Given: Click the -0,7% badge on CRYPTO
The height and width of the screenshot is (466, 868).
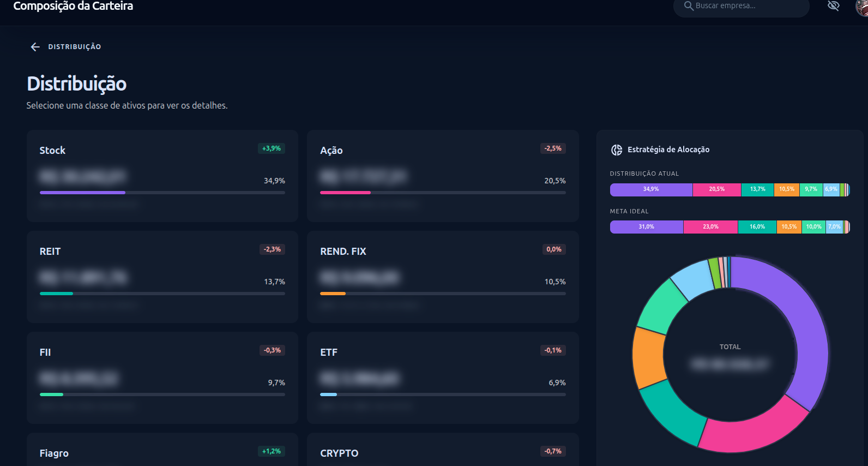Looking at the screenshot, I should click(x=553, y=451).
